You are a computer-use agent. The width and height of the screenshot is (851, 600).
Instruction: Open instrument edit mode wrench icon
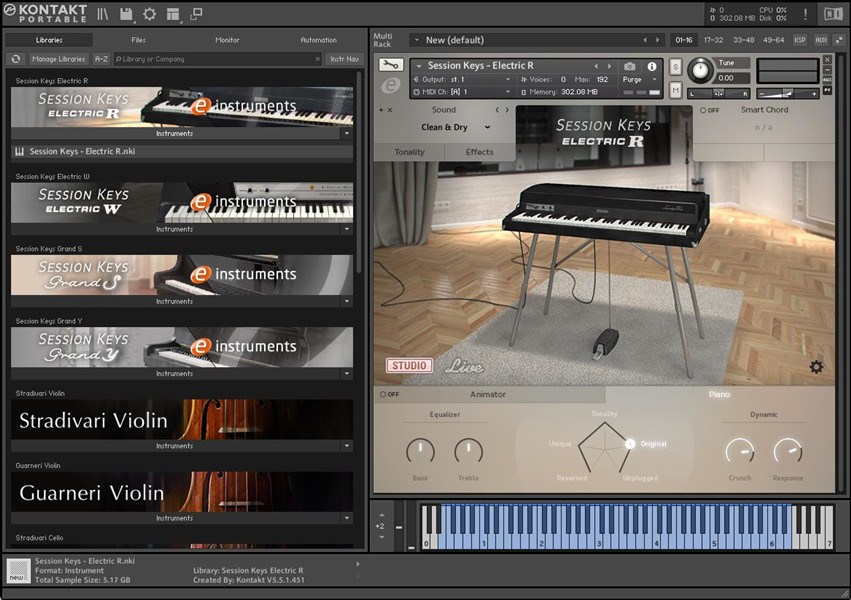pos(392,66)
